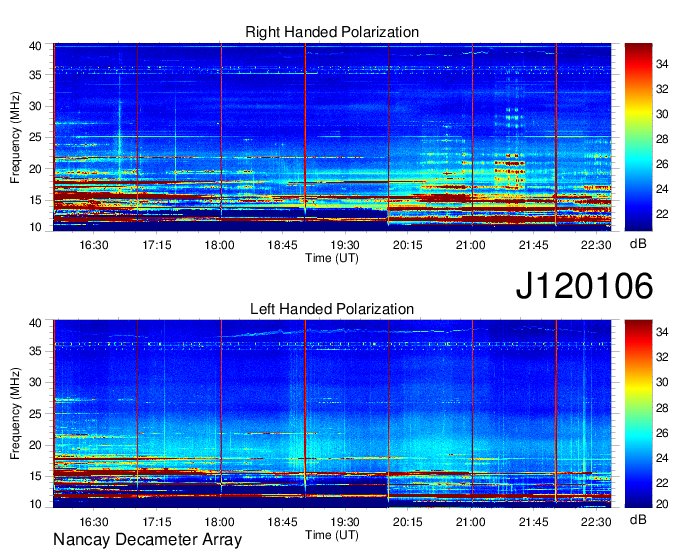Click the bottom plot's 'Frequency (MHz)' axis label
The width and height of the screenshot is (680, 552).
[x=15, y=414]
